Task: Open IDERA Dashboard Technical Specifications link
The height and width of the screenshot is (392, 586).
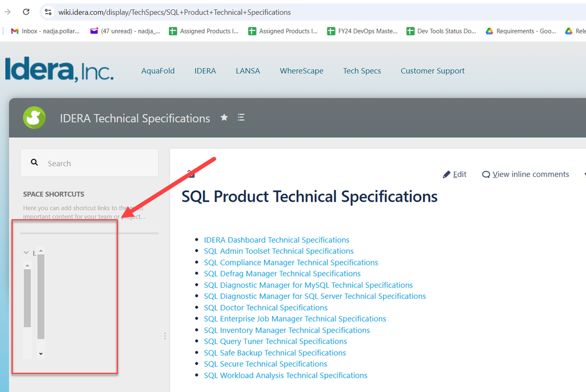Action: coord(276,240)
